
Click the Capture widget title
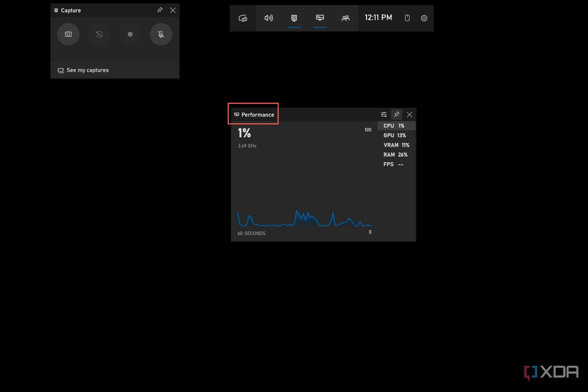pyautogui.click(x=71, y=10)
